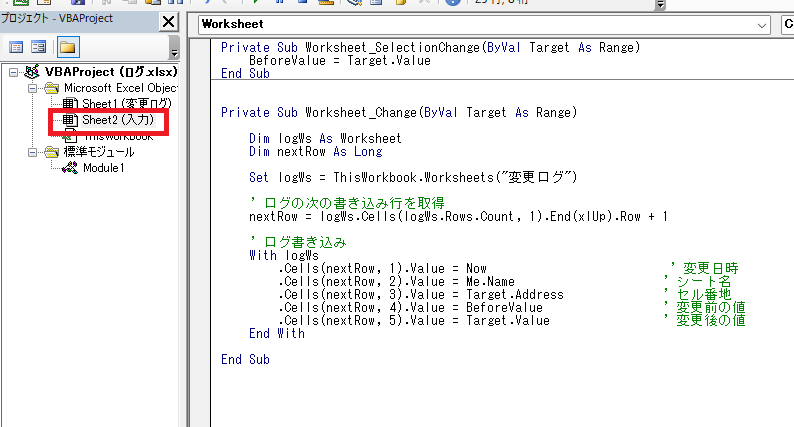Collapse the 標準モジュール folder
Viewport: 794px width, 427px height.
point(32,152)
